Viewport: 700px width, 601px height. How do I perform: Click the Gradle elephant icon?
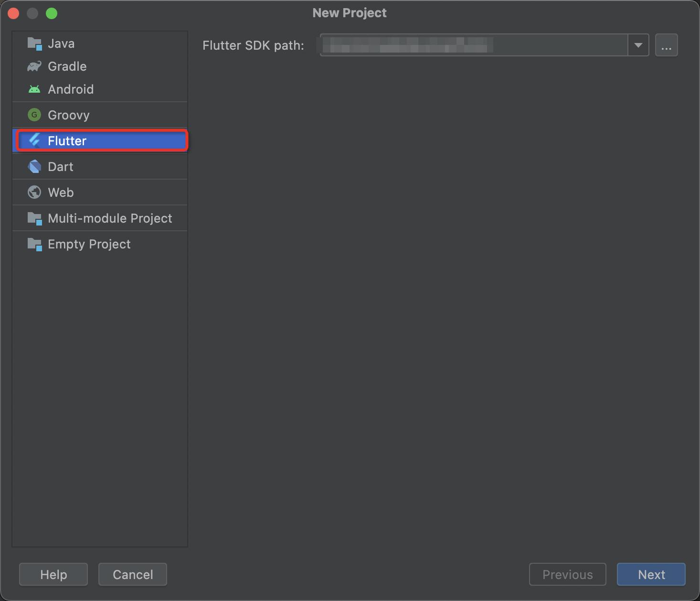pos(34,66)
